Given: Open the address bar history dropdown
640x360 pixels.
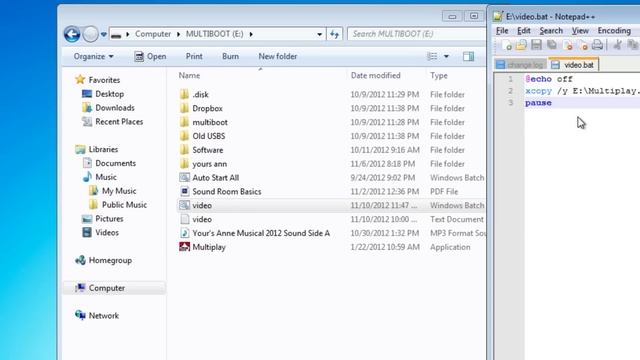Looking at the screenshot, I should point(320,34).
